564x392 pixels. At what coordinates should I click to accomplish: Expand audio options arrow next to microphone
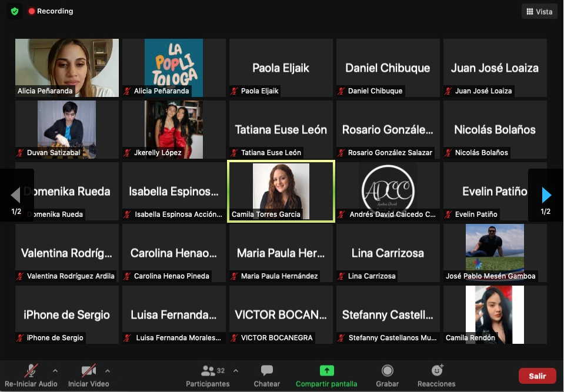(55, 371)
